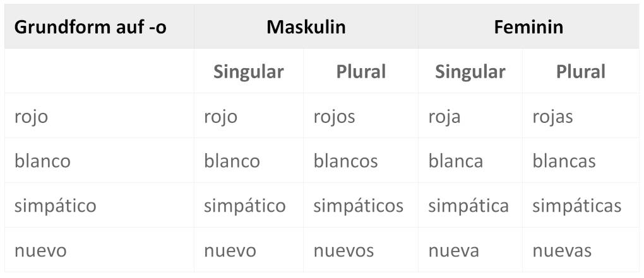The height and width of the screenshot is (278, 644).
Task: Click the cell reading 'simpática'
Action: [468, 206]
